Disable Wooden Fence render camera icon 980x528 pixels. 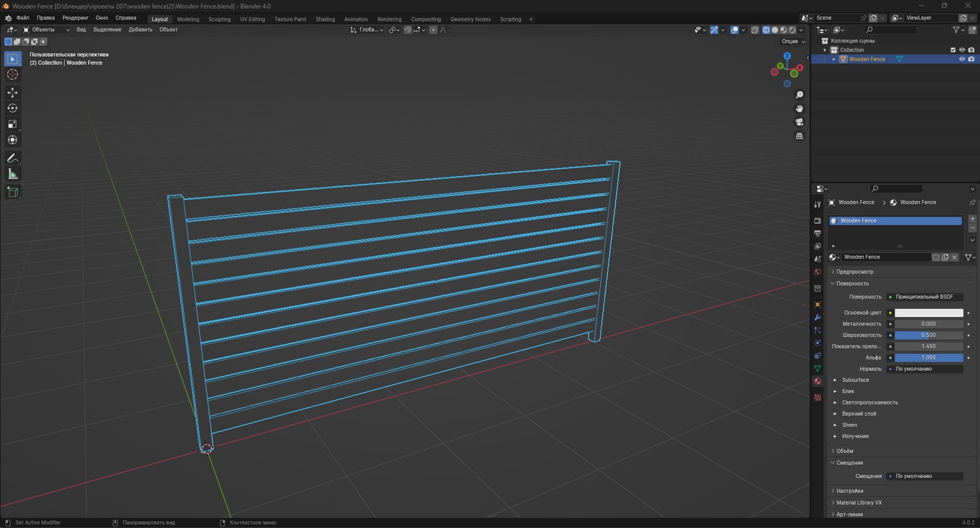point(971,59)
